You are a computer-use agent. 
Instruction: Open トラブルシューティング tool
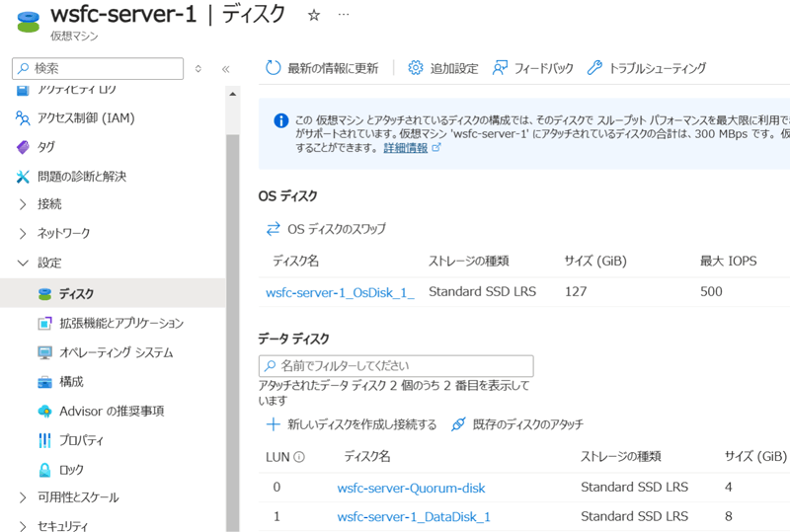tap(647, 68)
